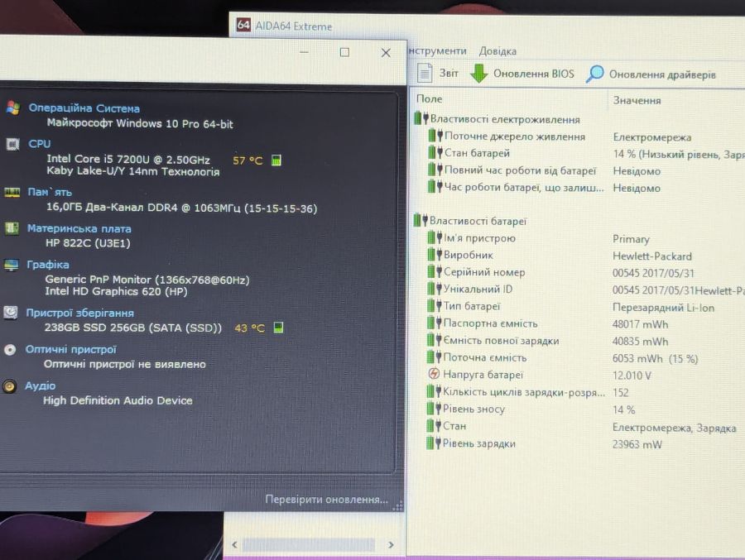Click the 23963 mW charge rate value
The height and width of the screenshot is (560, 745).
(637, 444)
